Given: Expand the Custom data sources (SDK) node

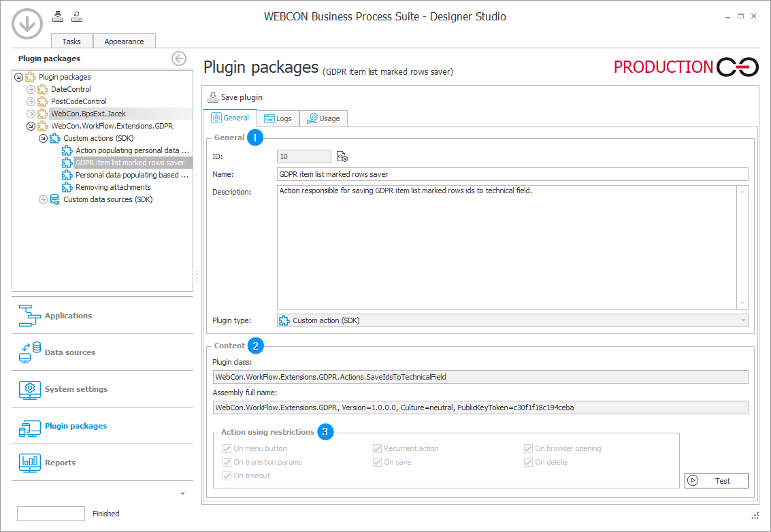Looking at the screenshot, I should coord(43,199).
